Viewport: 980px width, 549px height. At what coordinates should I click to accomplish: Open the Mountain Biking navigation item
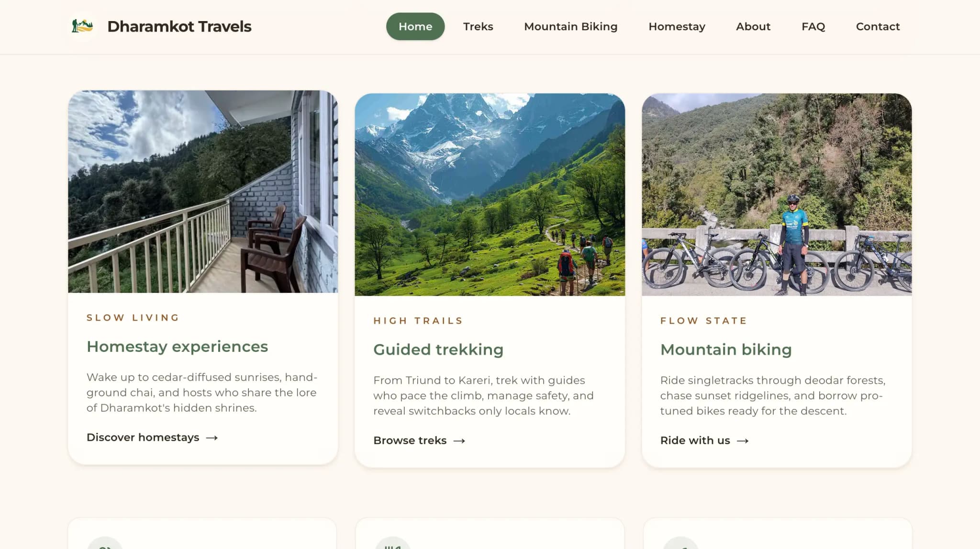(570, 26)
